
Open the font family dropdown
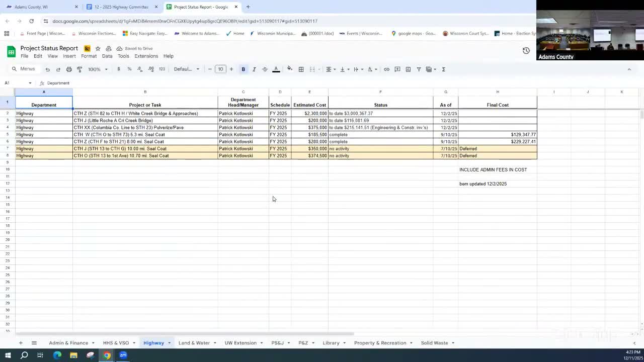[x=187, y=69]
